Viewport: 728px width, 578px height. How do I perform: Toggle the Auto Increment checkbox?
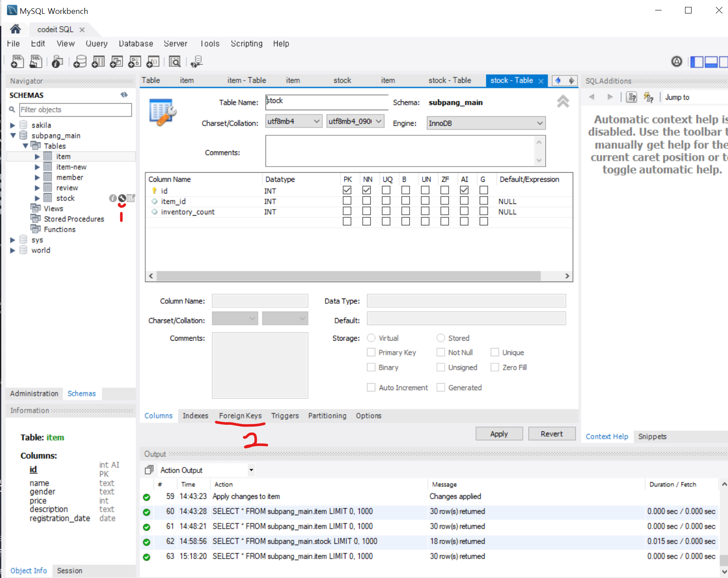(x=371, y=388)
